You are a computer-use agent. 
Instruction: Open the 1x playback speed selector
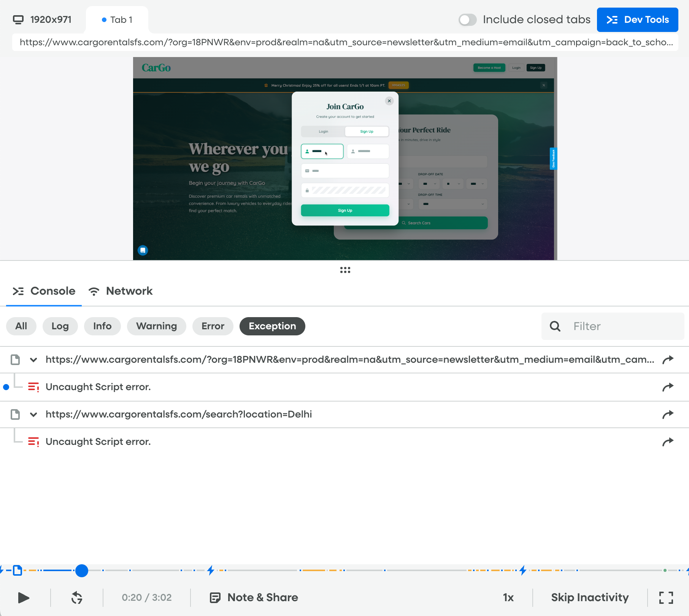click(x=508, y=597)
